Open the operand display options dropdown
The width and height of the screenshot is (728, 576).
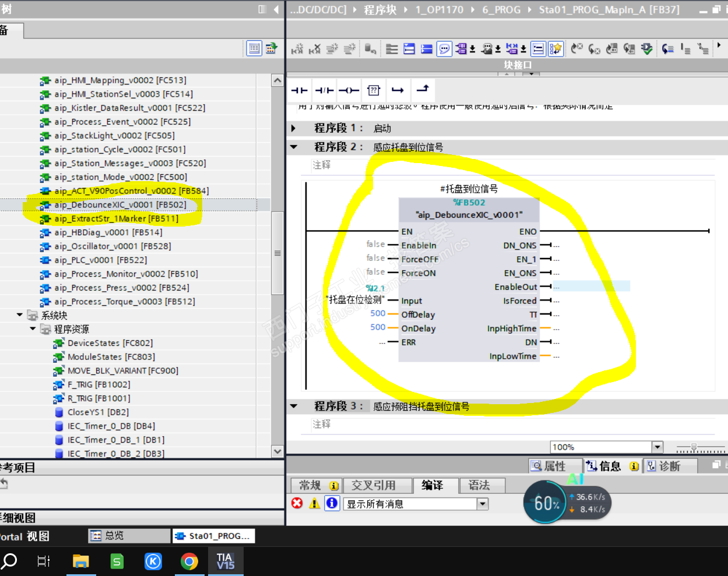click(x=473, y=50)
